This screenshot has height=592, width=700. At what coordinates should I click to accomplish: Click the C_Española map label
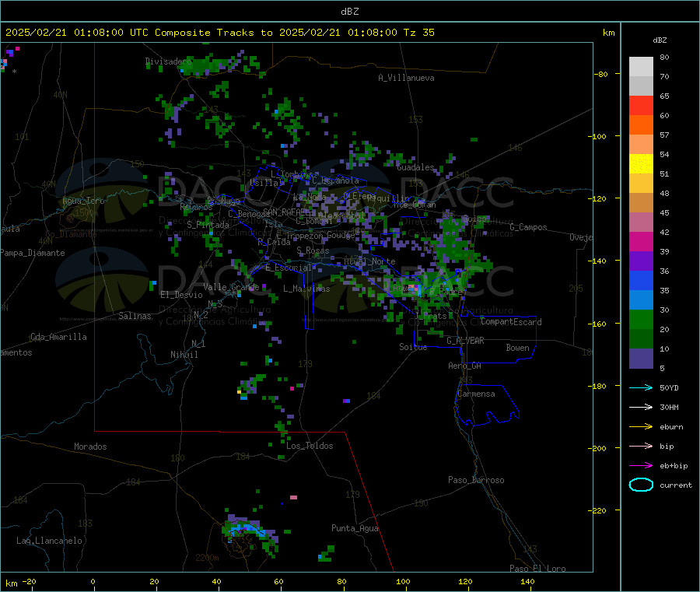pyautogui.click(x=335, y=180)
